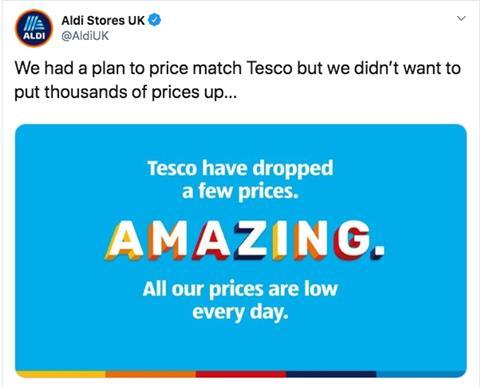Click the 'Tesco have dropped a few prices.' caption
This screenshot has height=387, width=480.
pos(240,179)
